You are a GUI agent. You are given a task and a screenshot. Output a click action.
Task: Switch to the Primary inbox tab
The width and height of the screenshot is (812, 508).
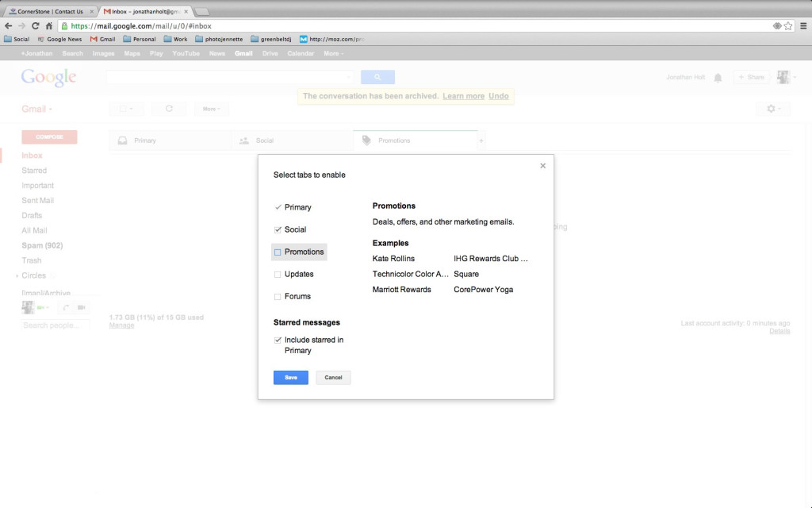[x=170, y=140]
